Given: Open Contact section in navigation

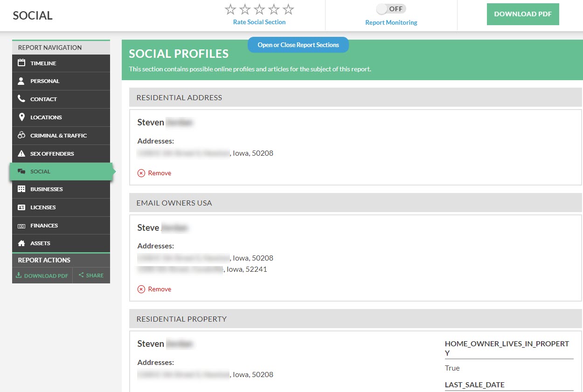Looking at the screenshot, I should 61,99.
